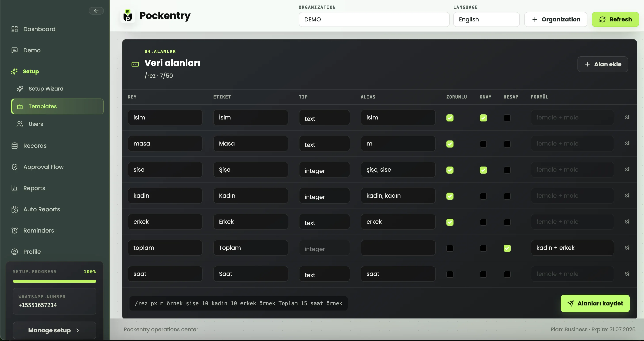Uncheck Zorunlu for the isim row
The height and width of the screenshot is (341, 644).
[x=450, y=118]
